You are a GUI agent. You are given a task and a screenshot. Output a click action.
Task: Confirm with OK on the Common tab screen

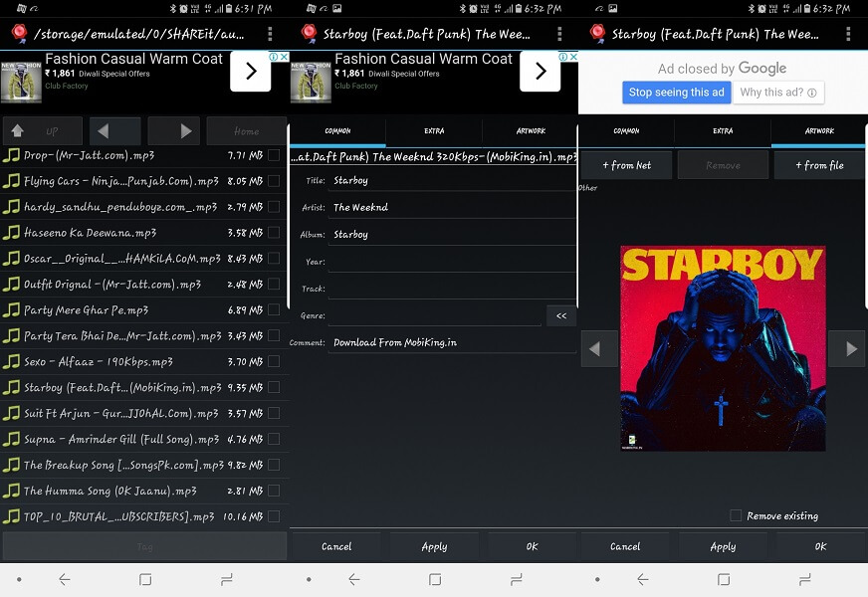[x=532, y=546]
